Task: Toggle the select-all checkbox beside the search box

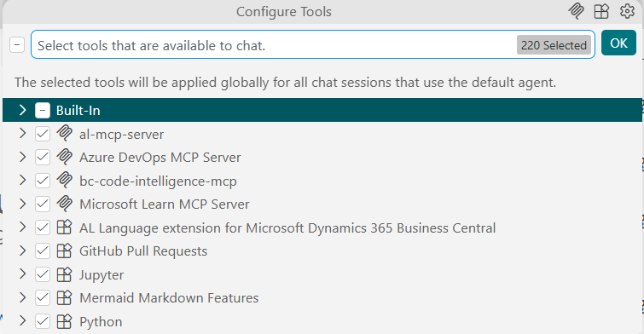Action: click(17, 44)
